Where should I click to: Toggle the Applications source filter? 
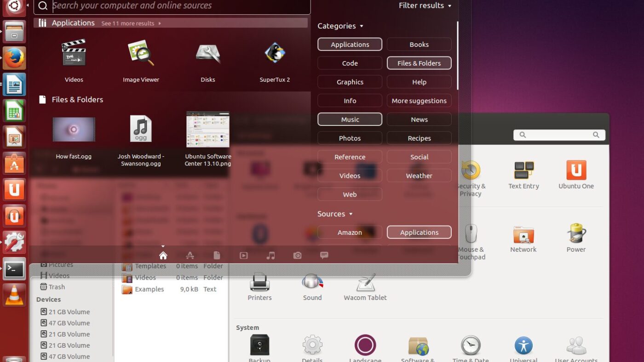click(419, 232)
